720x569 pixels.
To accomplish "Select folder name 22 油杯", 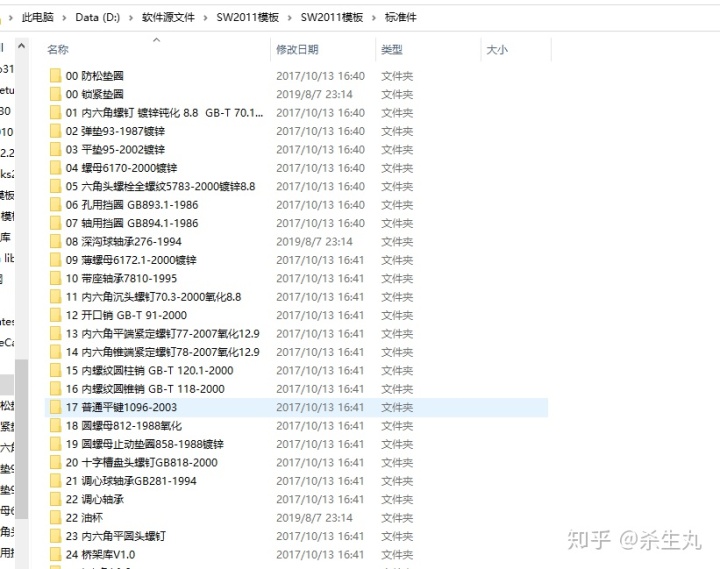I will [x=84, y=518].
